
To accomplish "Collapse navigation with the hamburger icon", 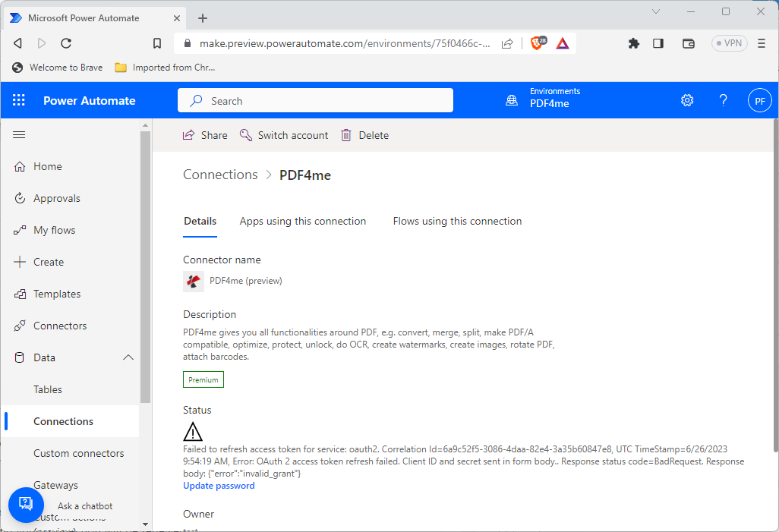I will pos(20,134).
